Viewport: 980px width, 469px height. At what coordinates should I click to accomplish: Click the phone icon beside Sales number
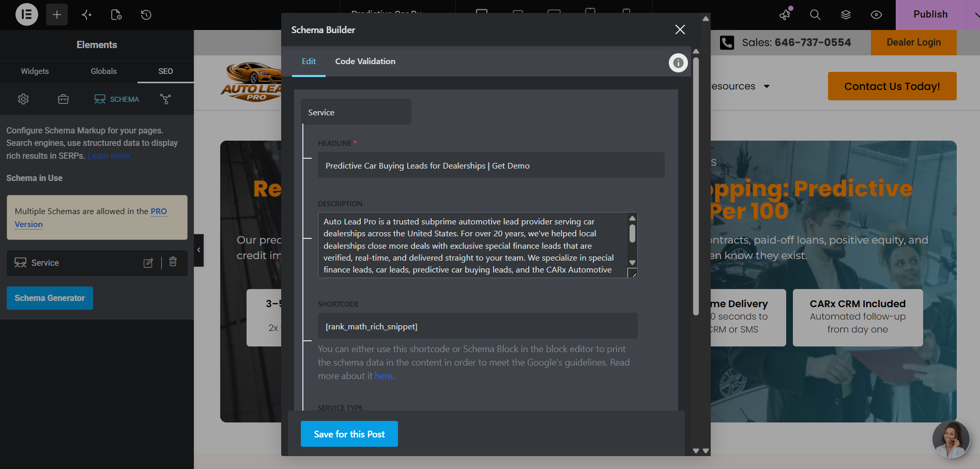pyautogui.click(x=727, y=42)
